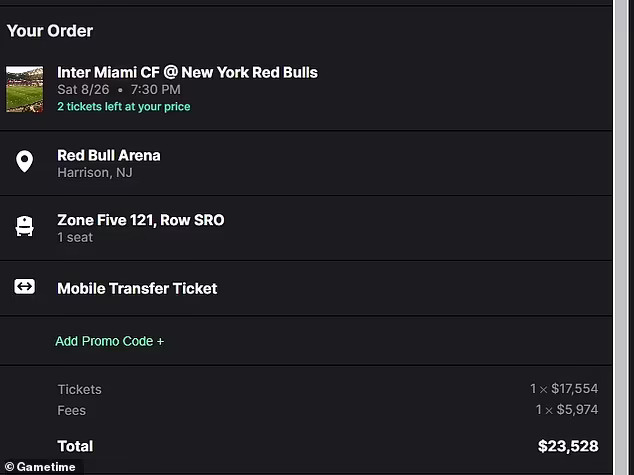Click the vertical scrollbar on the right edge

(621, 237)
